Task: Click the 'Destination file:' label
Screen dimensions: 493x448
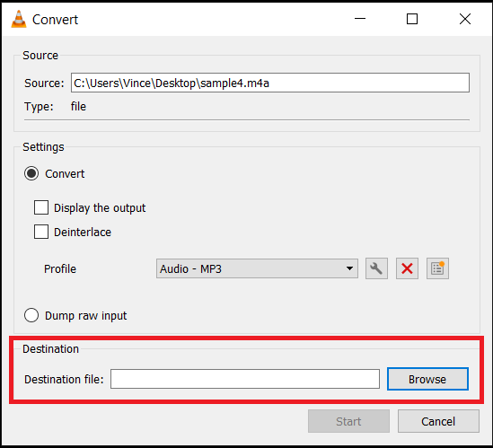Action: click(64, 379)
